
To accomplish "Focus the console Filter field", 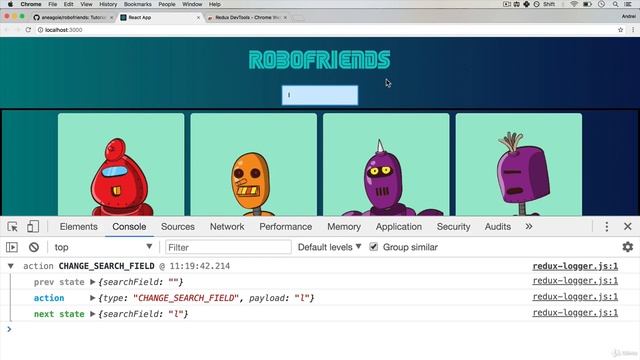I will point(228,247).
